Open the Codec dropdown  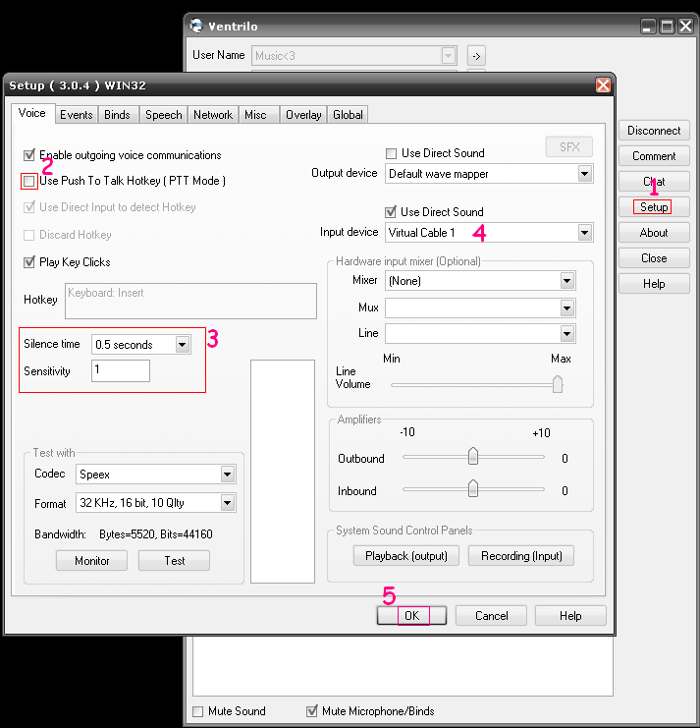228,475
